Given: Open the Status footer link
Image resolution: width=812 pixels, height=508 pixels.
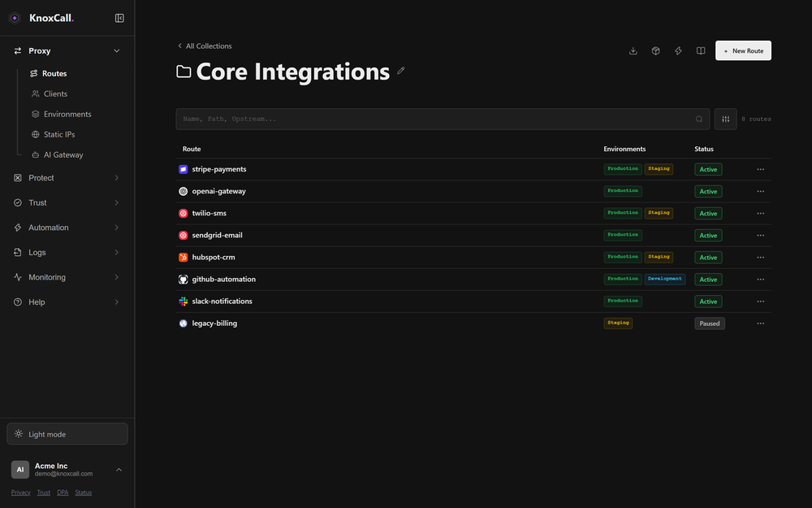Looking at the screenshot, I should (x=84, y=493).
